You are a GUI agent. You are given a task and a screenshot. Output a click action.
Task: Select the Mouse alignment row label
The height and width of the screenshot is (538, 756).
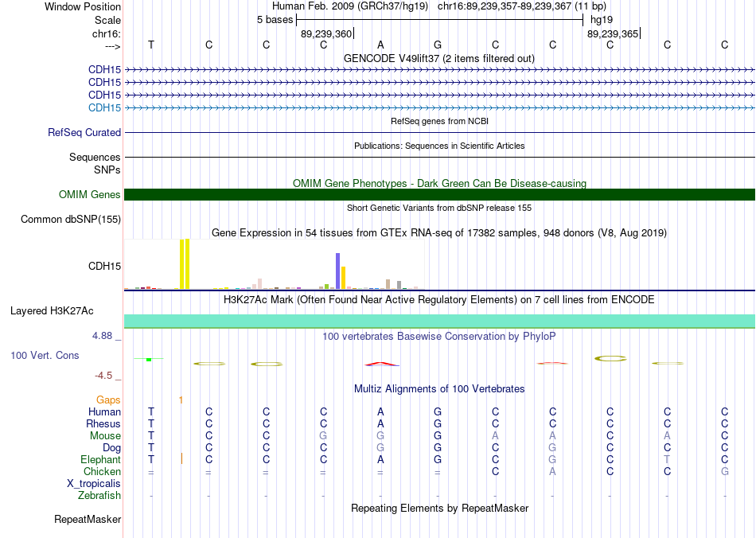click(x=105, y=436)
